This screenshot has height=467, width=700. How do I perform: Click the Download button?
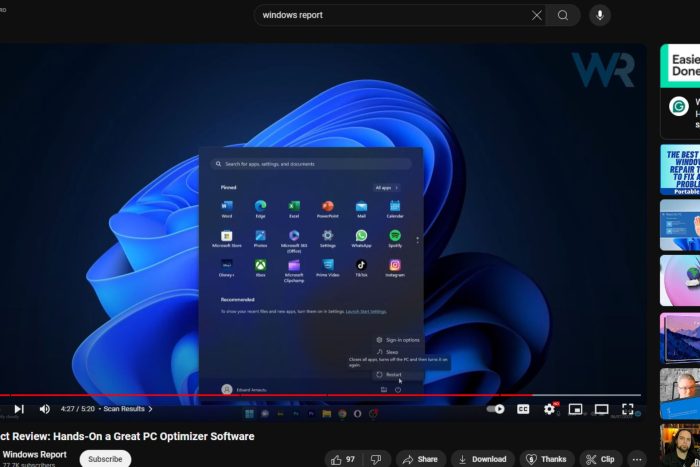(x=483, y=459)
